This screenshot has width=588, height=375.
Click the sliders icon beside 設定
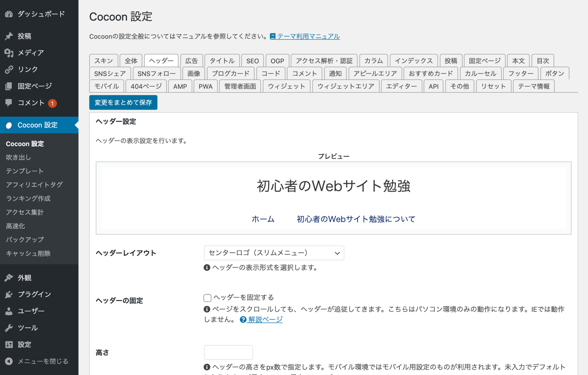[9, 345]
